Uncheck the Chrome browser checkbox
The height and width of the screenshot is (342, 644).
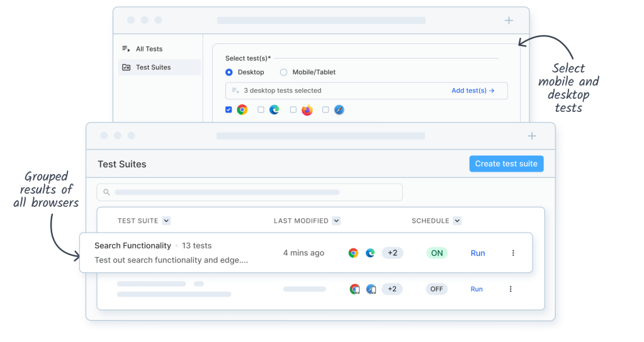(x=229, y=110)
